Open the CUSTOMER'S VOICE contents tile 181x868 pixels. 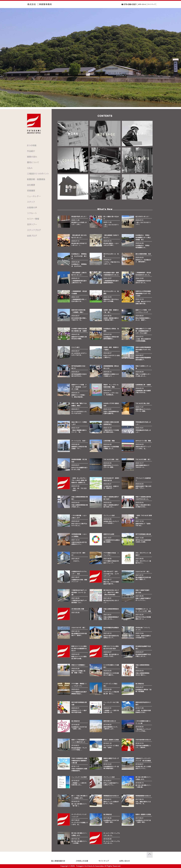coord(137,160)
